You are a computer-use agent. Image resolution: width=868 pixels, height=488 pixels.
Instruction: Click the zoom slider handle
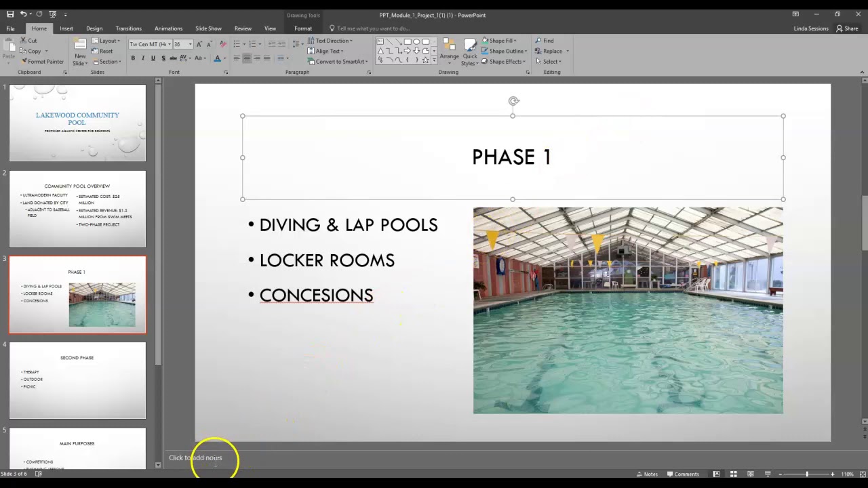807,474
